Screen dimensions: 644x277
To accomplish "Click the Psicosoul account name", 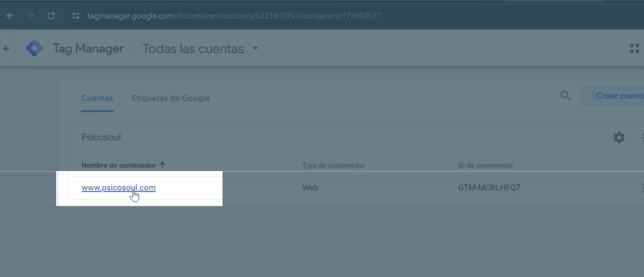I will click(101, 137).
